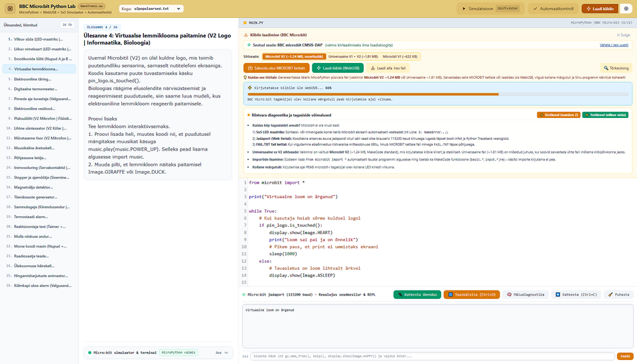Load Testkood (vilkuv süda)
Viewport: 637px width, 364px height.
tap(605, 115)
